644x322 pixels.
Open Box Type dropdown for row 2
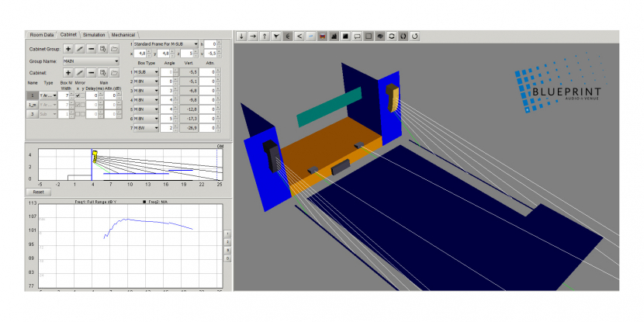(146, 81)
